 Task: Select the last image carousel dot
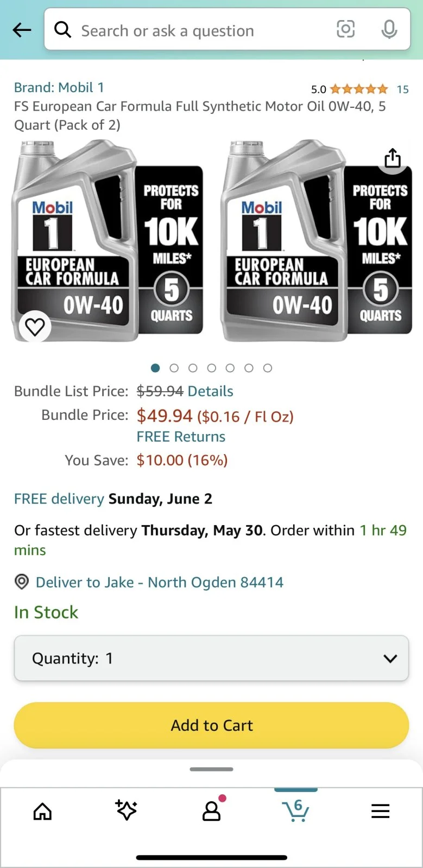(x=268, y=368)
